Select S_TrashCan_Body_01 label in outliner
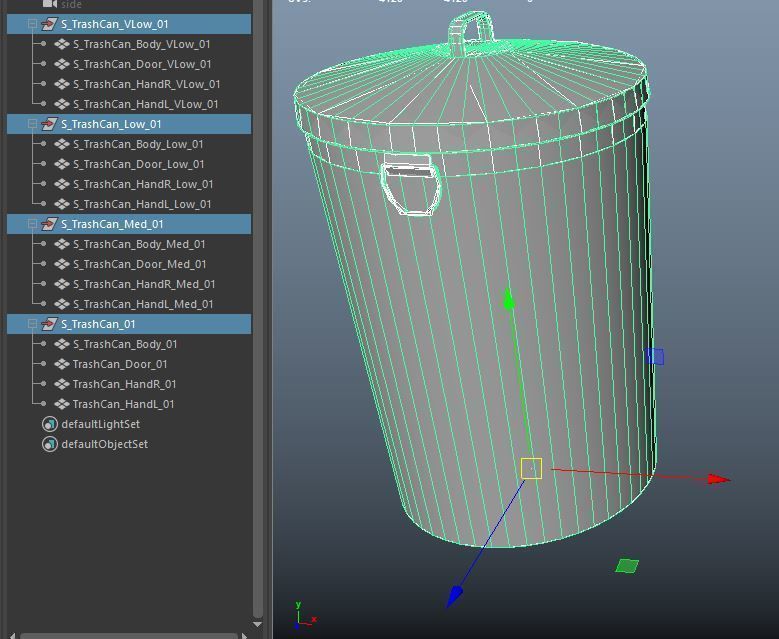779x639 pixels. coord(125,344)
